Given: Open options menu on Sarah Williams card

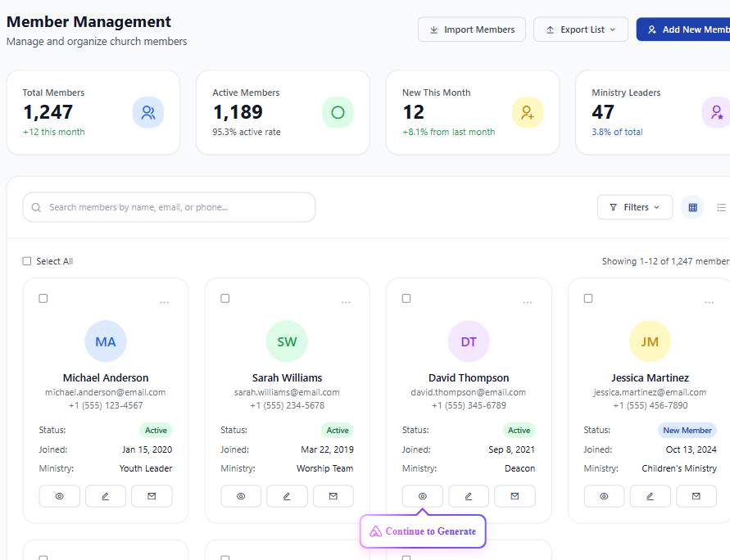Looking at the screenshot, I should [346, 302].
